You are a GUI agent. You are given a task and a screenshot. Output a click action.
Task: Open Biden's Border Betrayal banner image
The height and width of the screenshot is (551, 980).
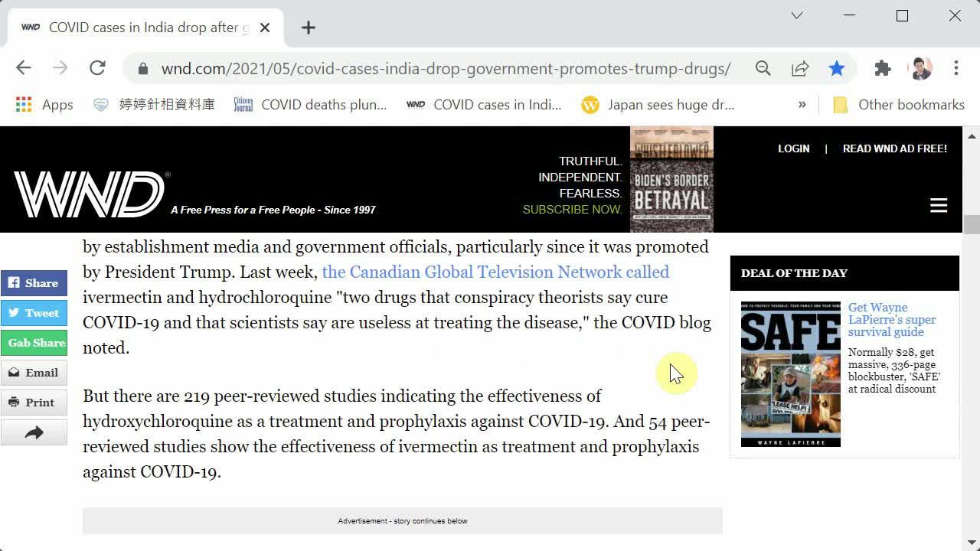[x=671, y=179]
